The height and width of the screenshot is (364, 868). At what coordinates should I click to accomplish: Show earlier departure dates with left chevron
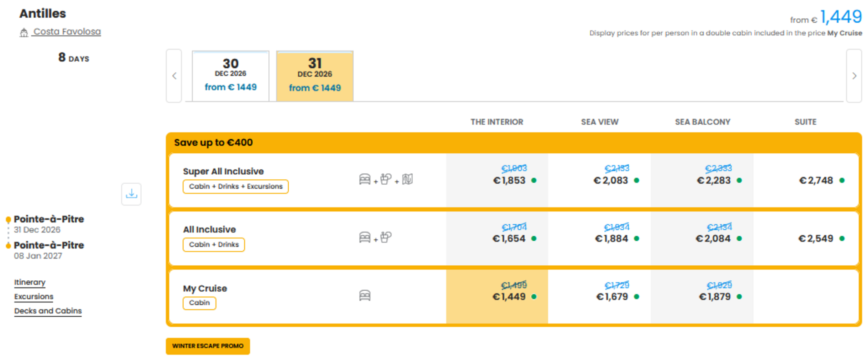click(x=174, y=76)
